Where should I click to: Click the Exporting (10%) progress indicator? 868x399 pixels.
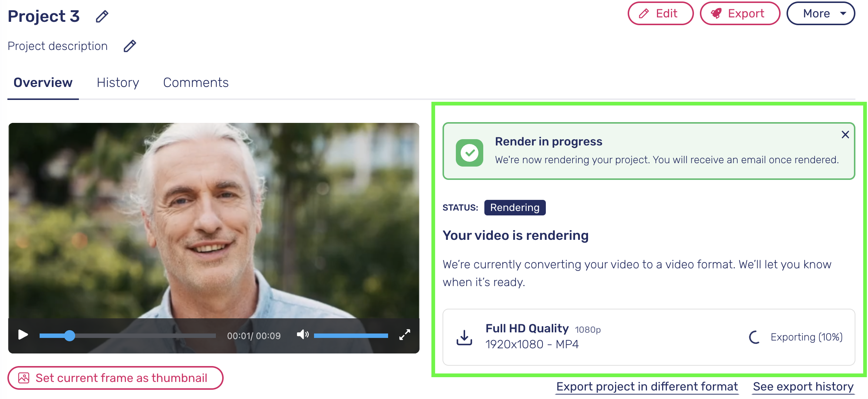tap(796, 337)
